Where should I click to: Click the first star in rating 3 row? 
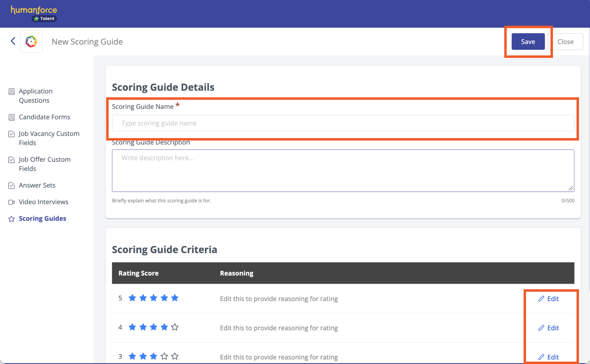point(132,356)
